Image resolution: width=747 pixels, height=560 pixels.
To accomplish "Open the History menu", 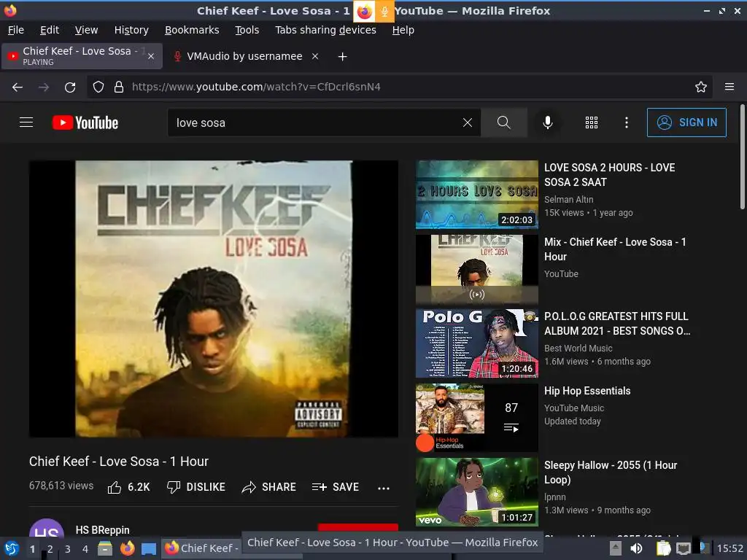I will (x=131, y=30).
